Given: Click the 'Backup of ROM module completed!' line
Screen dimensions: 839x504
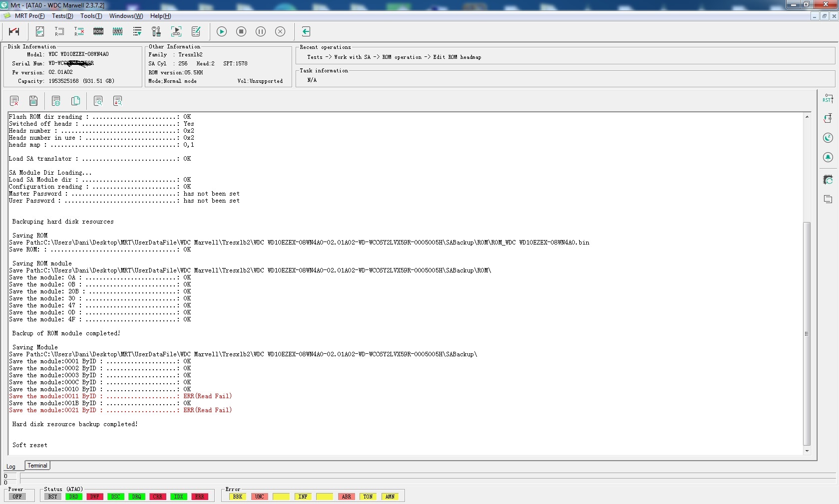Looking at the screenshot, I should coord(66,333).
